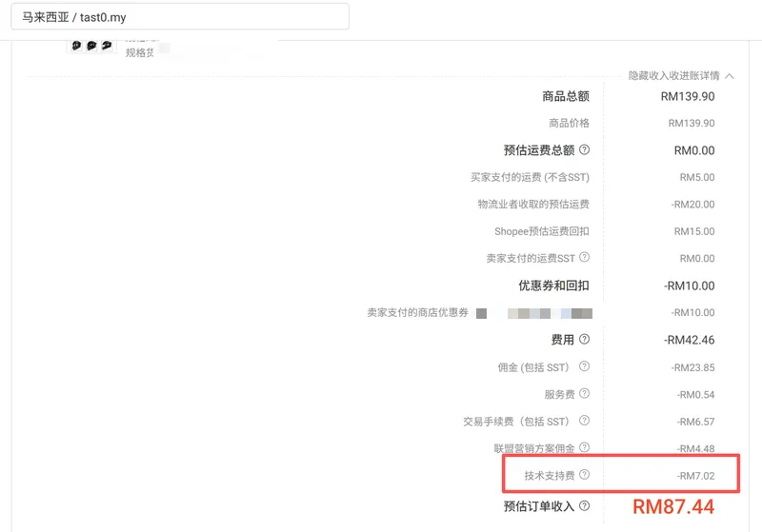Click help icon next to 联盟营销方案佣金
762x532 pixels.
tap(584, 447)
